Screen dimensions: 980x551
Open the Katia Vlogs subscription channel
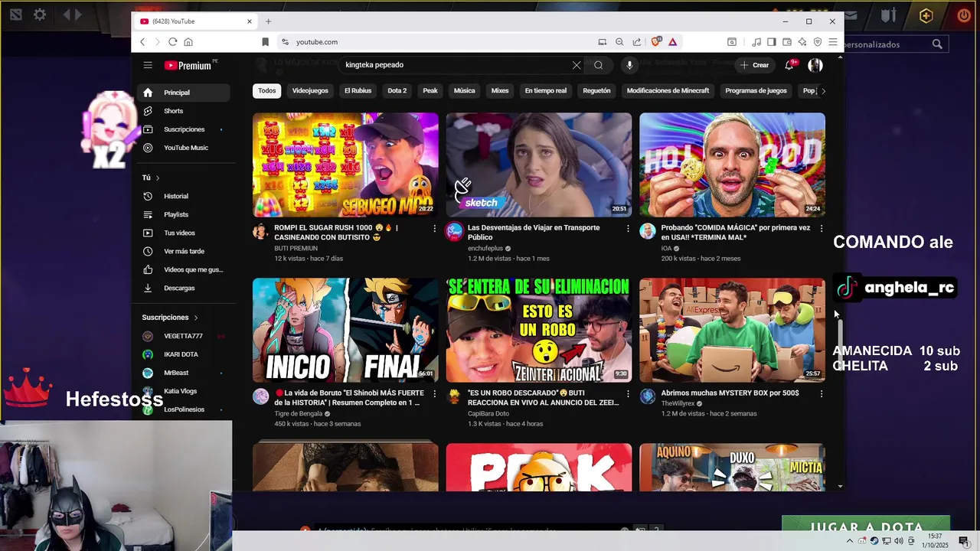pos(184,391)
